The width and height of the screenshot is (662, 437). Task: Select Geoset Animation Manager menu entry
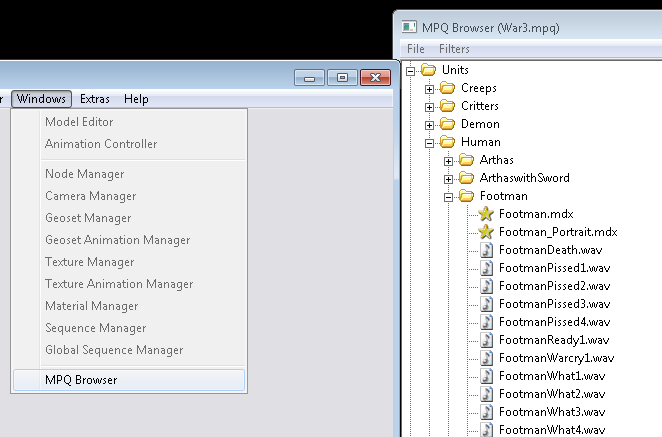[x=129, y=239]
